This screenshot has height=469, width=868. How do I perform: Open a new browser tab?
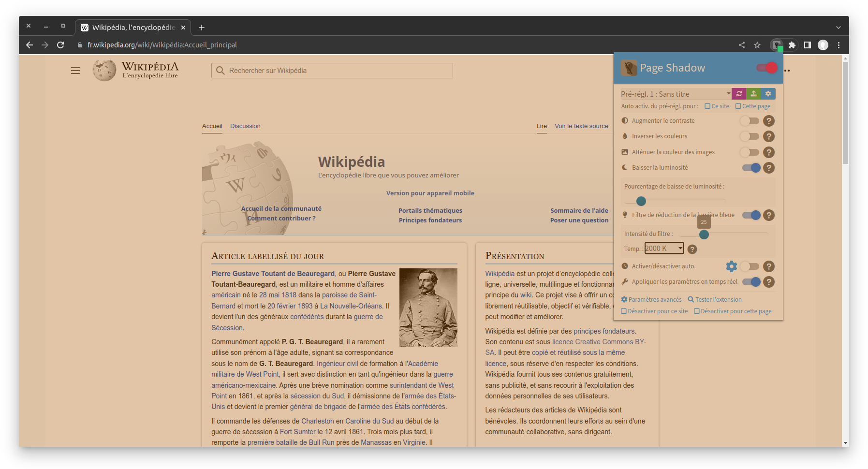(202, 28)
